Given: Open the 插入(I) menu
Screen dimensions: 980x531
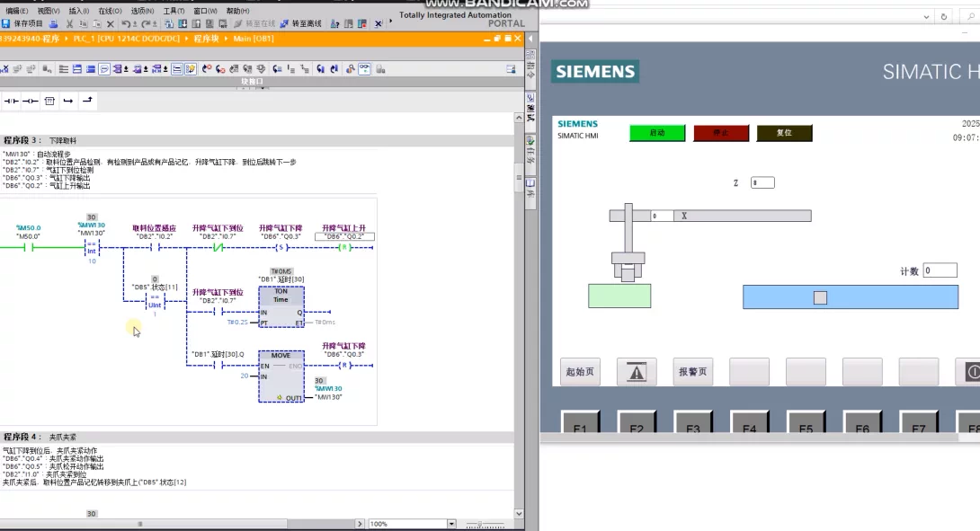Looking at the screenshot, I should coord(79,11).
